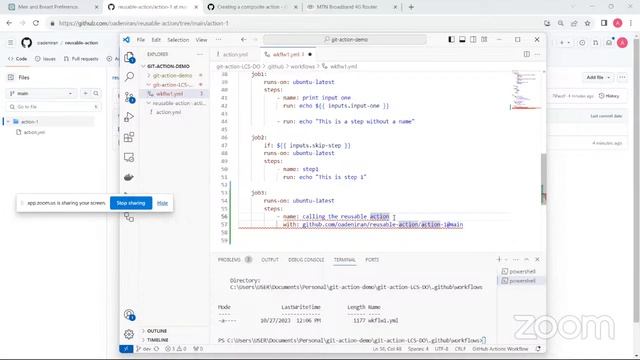Open Docker view in activity bar
Image resolution: width=640 pixels, height=360 pixels.
(x=129, y=177)
